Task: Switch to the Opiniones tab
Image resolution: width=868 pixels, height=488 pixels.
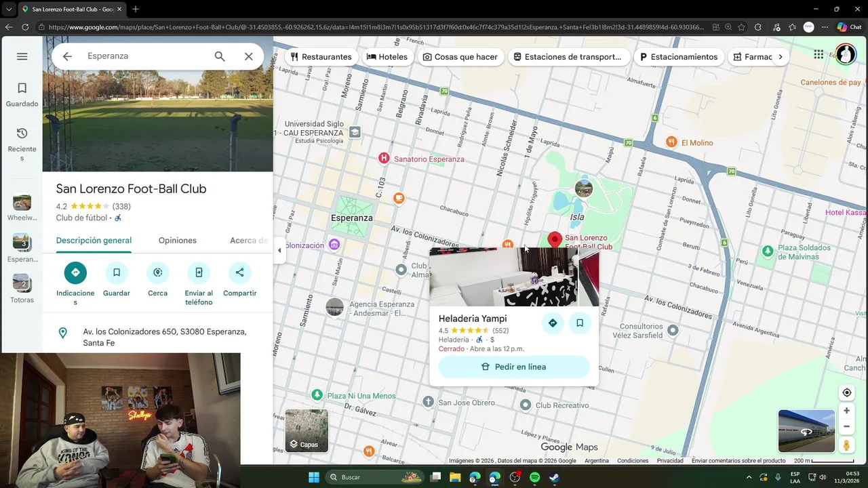Action: pyautogui.click(x=178, y=241)
